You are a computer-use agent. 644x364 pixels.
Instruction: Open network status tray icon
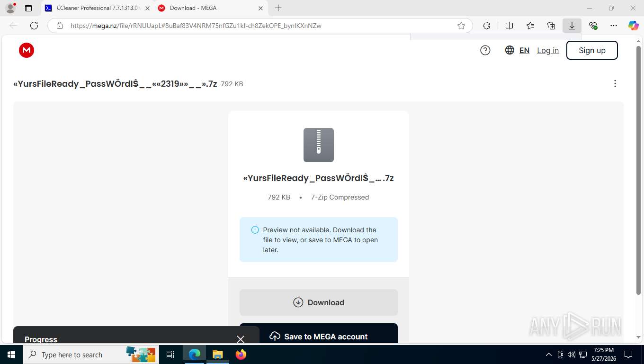click(583, 355)
